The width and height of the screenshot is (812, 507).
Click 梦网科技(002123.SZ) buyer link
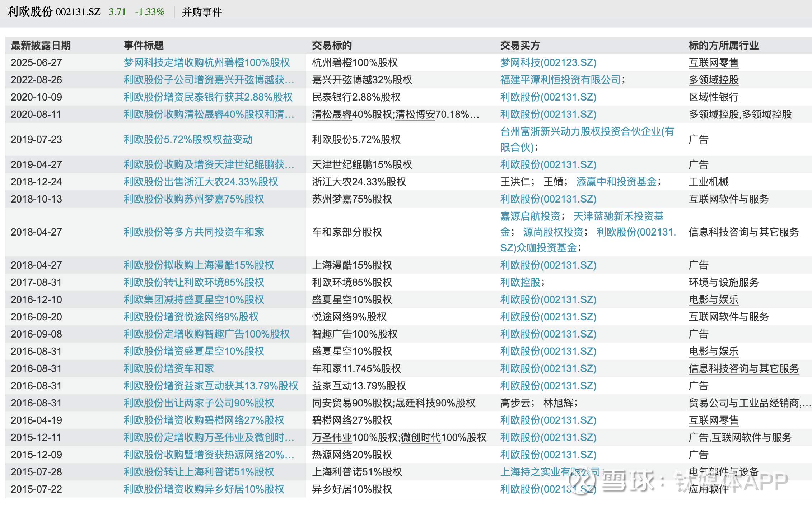point(548,62)
